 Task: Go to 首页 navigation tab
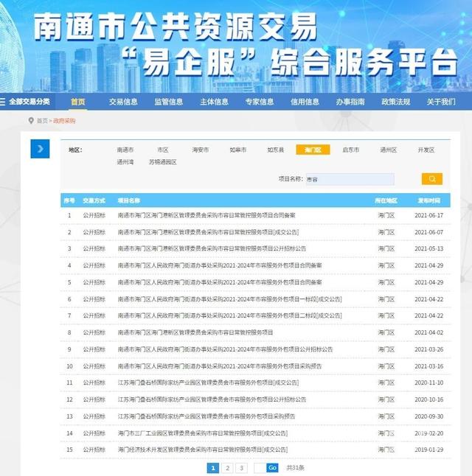pos(77,102)
